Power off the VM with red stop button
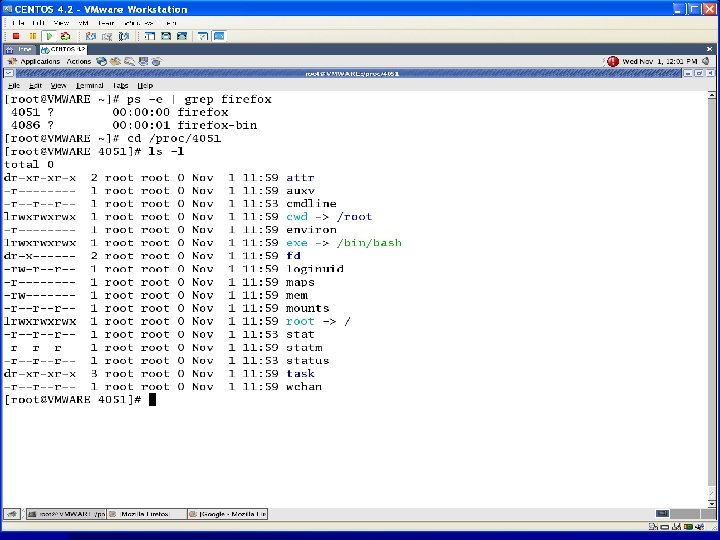 (x=16, y=36)
